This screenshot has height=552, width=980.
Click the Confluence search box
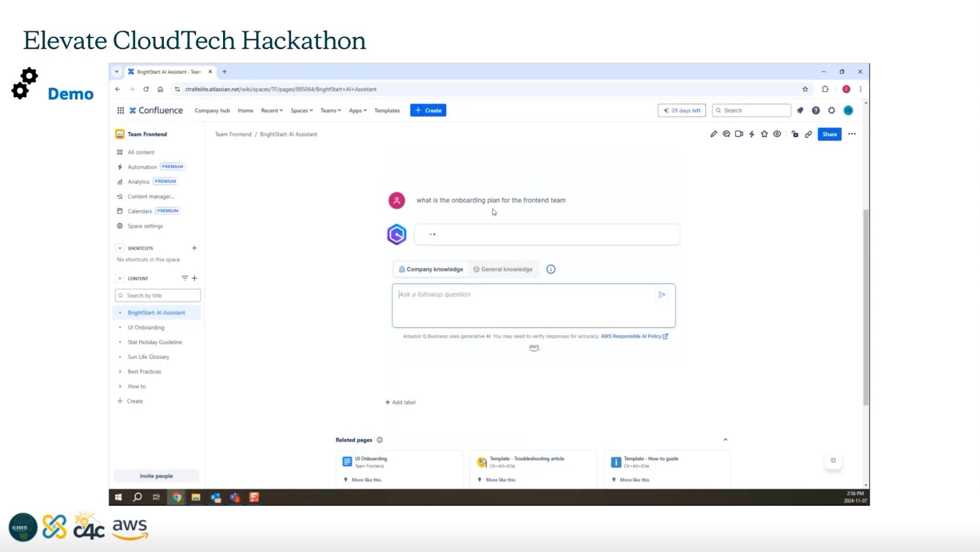tap(751, 110)
